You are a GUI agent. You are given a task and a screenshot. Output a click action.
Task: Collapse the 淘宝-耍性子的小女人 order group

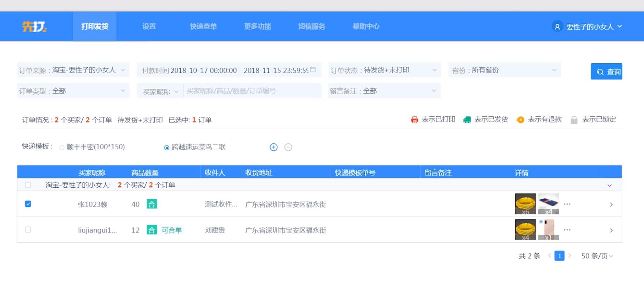(610, 185)
